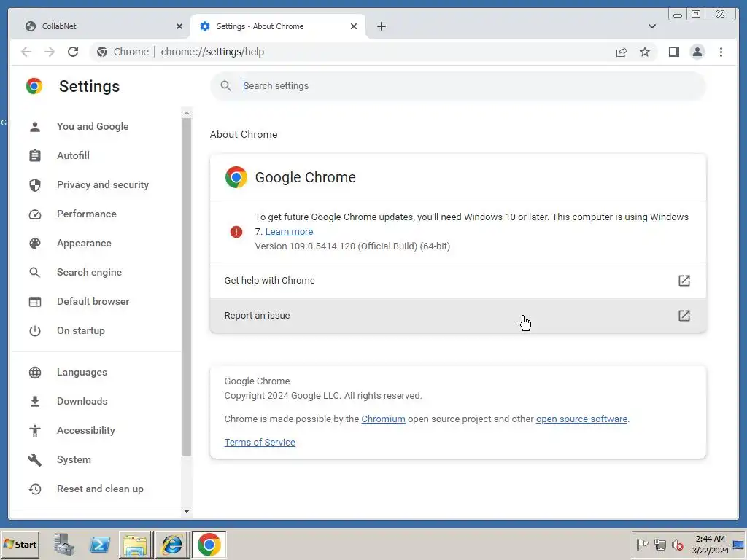Toggle the side panel icon
Viewport: 747px width, 560px height.
[673, 52]
